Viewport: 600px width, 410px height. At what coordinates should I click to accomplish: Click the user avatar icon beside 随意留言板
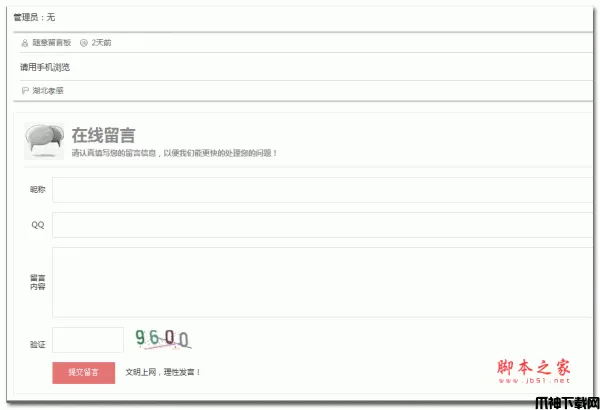pyautogui.click(x=25, y=43)
